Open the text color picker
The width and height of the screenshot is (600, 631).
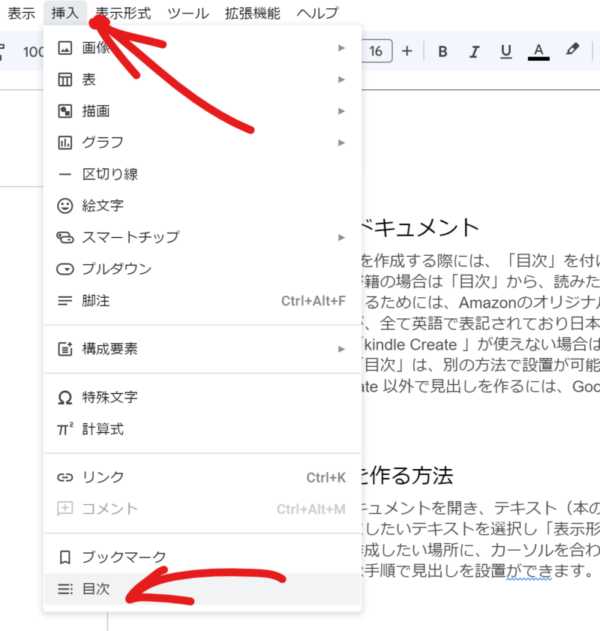pos(538,52)
